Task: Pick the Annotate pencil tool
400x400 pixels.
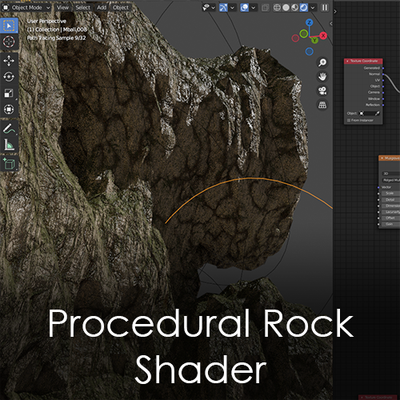Action: click(9, 128)
